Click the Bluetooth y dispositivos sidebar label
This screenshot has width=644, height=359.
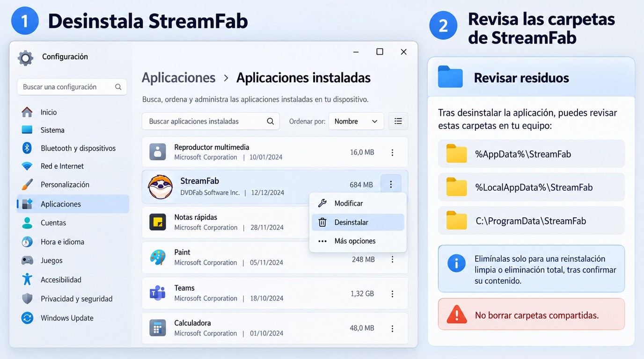[x=78, y=148]
